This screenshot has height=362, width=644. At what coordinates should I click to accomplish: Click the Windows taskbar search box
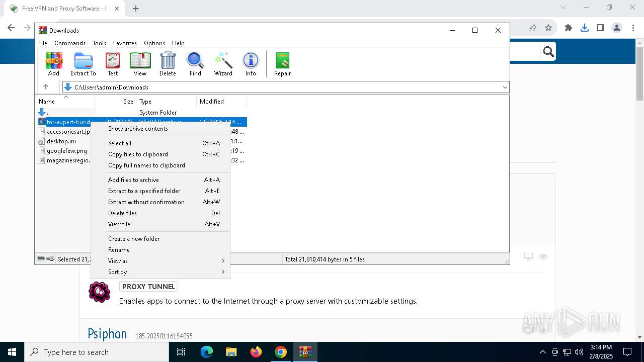click(97, 352)
